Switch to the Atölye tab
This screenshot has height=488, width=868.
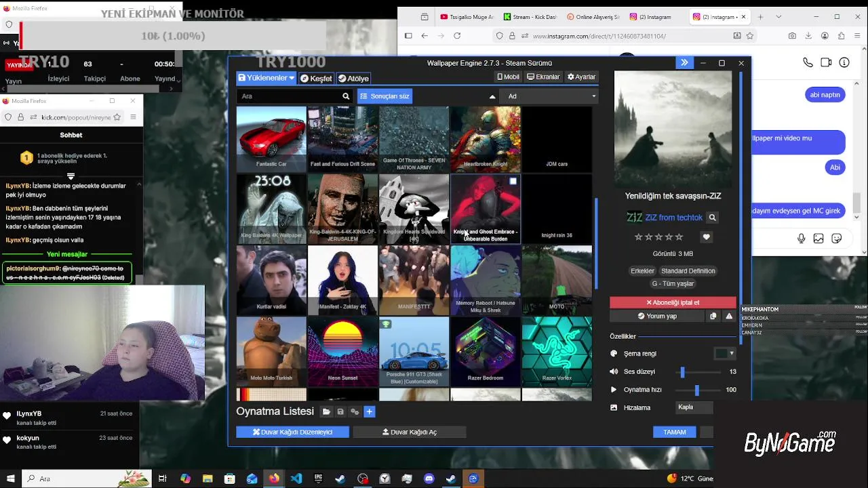(353, 78)
